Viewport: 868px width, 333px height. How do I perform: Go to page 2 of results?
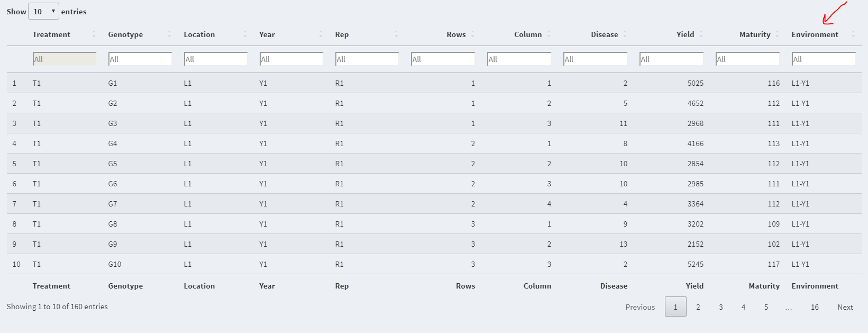tap(698, 307)
